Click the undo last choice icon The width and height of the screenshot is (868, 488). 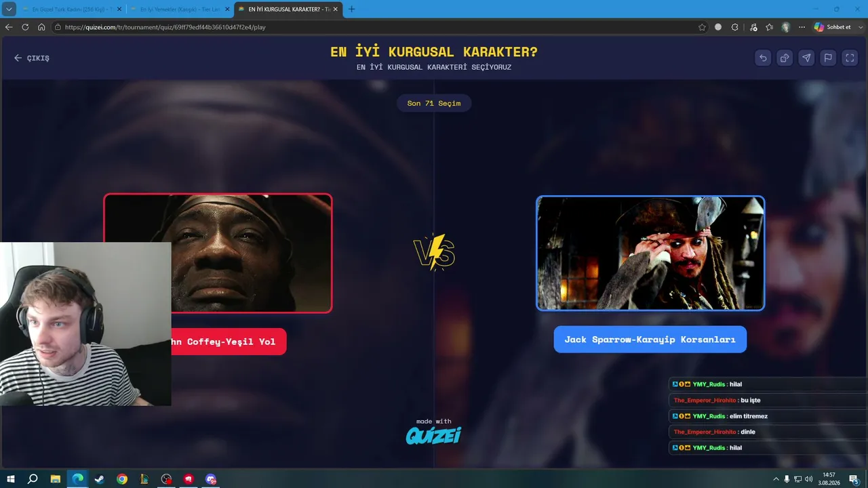[763, 58]
